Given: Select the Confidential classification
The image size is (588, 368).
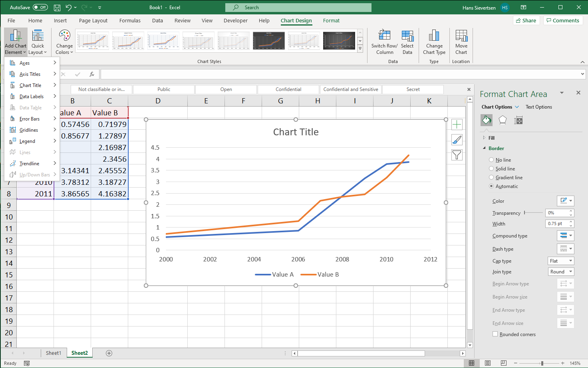Looking at the screenshot, I should click(x=288, y=89).
